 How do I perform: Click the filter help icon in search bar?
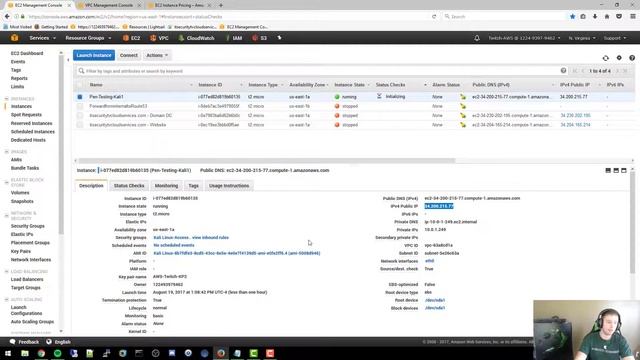click(563, 71)
